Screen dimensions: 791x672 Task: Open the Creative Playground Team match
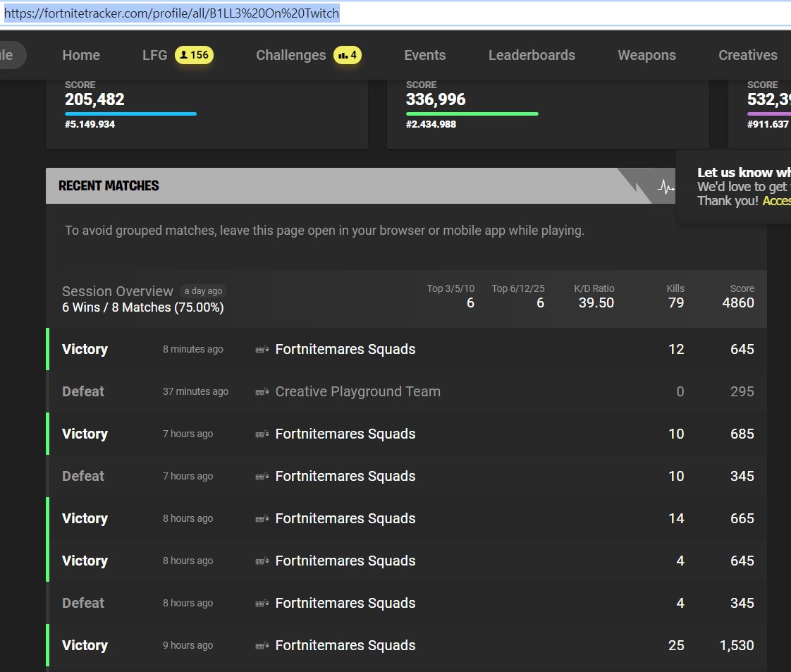[406, 391]
